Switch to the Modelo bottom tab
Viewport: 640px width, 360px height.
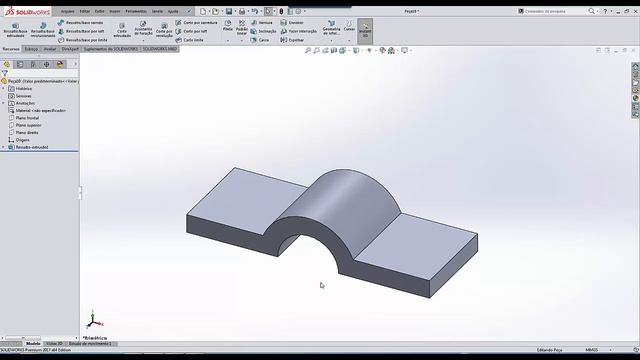click(33, 344)
